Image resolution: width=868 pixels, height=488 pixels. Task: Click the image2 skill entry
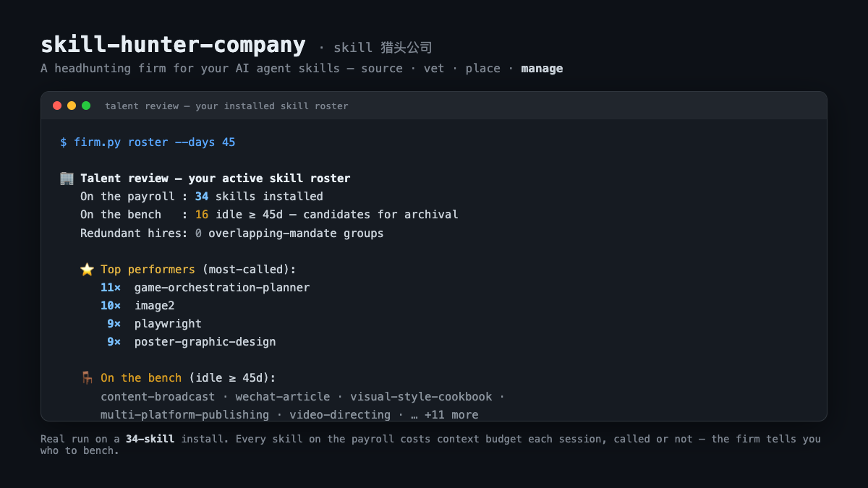[x=155, y=306]
